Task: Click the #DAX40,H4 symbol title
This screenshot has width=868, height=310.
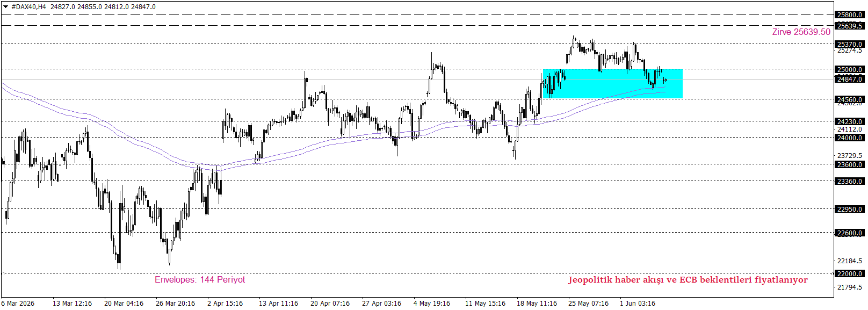Action: tap(29, 7)
